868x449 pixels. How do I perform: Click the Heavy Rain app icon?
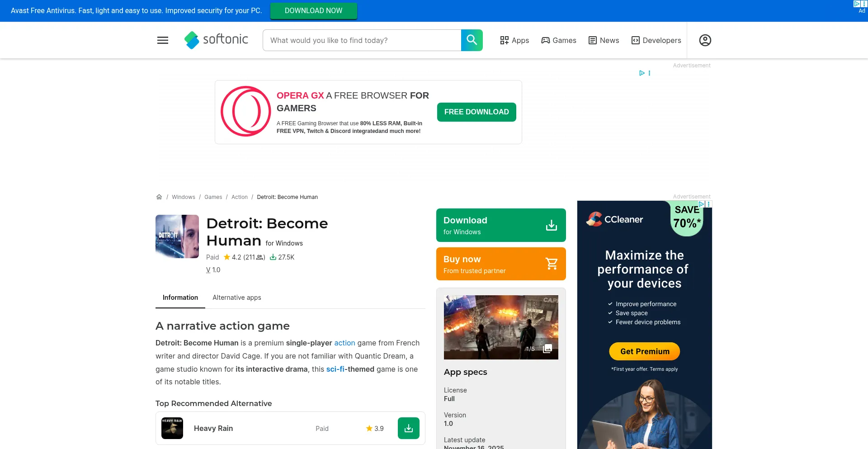[x=172, y=428]
